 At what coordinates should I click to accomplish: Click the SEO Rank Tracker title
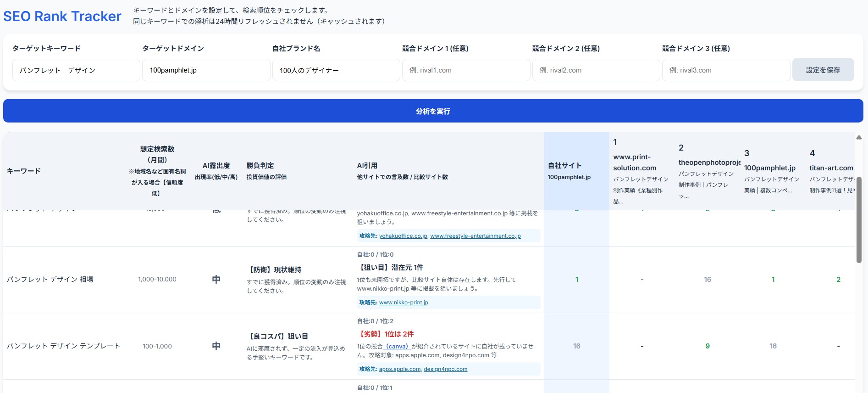point(62,17)
